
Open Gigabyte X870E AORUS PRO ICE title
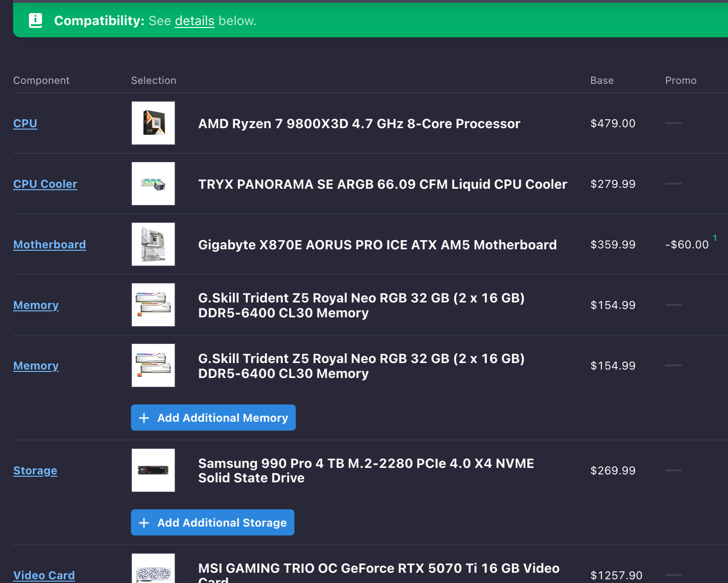coord(377,245)
